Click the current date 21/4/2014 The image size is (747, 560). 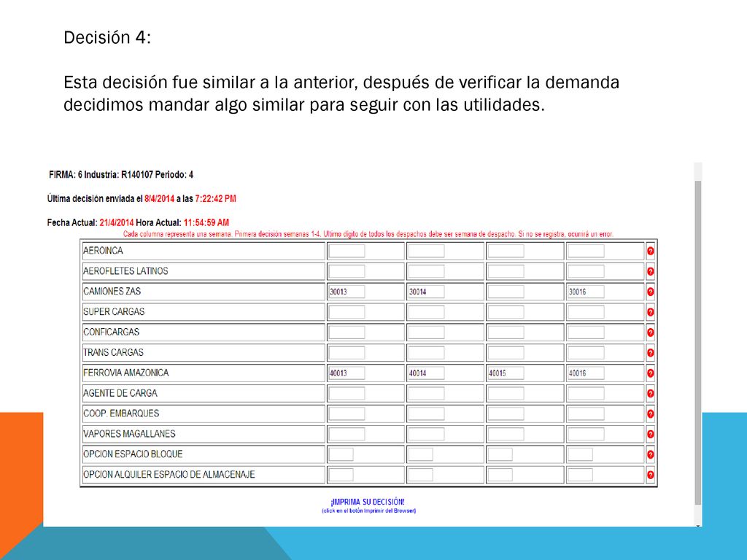click(x=117, y=222)
